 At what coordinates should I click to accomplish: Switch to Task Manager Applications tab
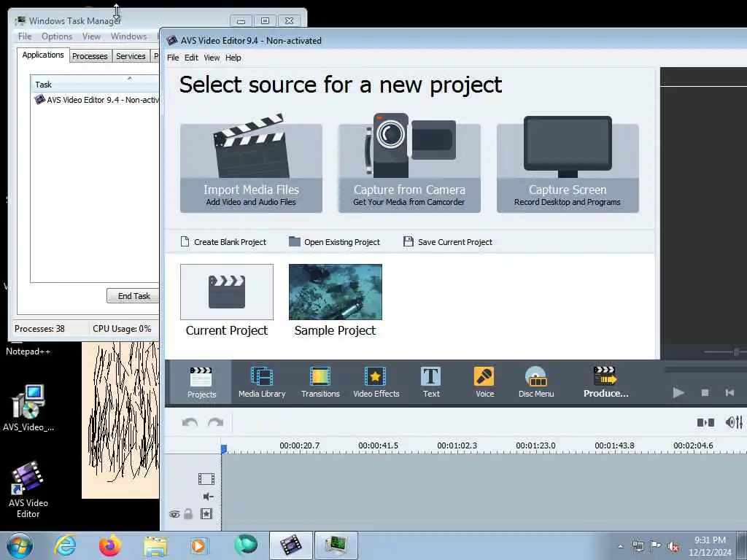tap(43, 55)
